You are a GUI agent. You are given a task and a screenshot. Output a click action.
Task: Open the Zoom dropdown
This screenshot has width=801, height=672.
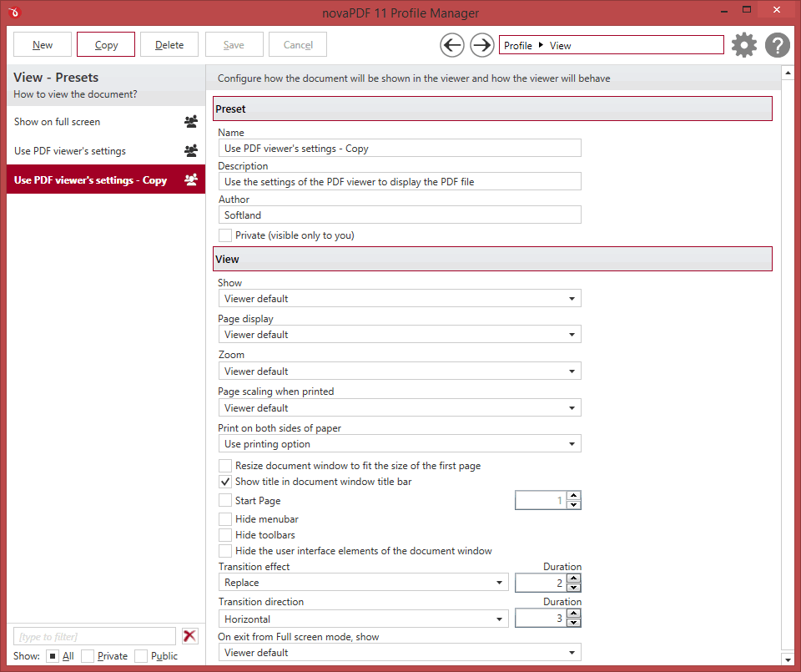coord(400,371)
